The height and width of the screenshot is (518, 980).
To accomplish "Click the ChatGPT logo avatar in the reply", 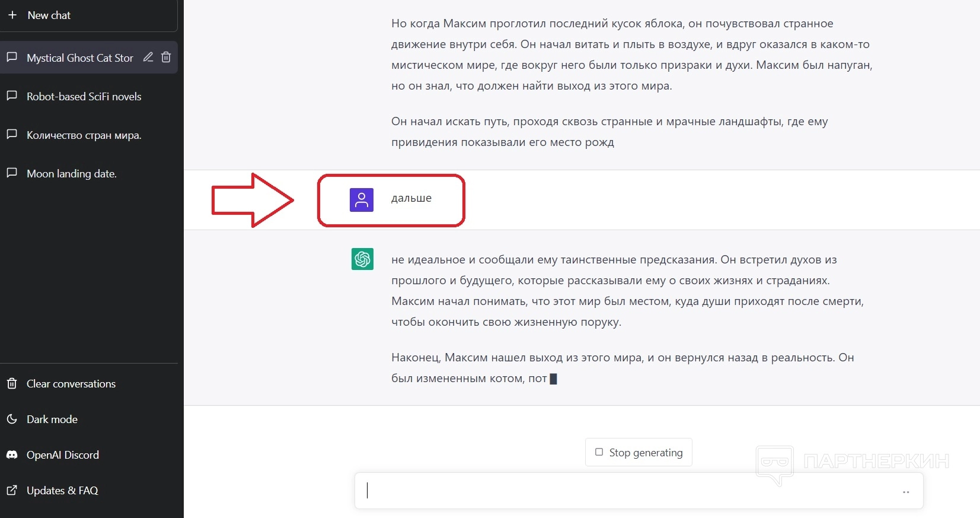I will tap(362, 259).
